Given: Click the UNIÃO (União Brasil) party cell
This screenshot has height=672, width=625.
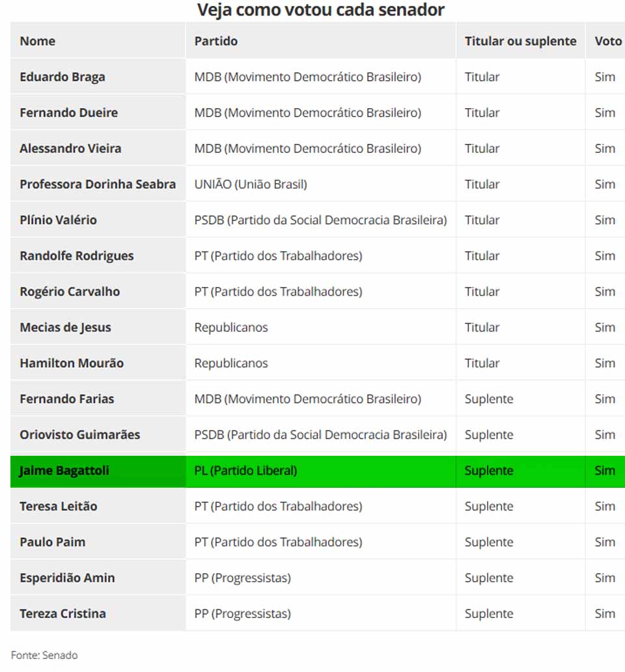Looking at the screenshot, I should pos(251,184).
